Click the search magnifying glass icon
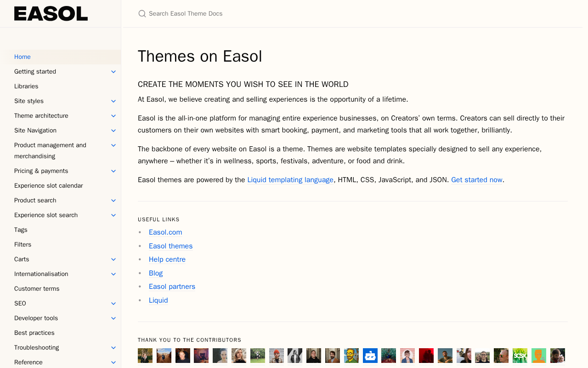 pos(142,14)
